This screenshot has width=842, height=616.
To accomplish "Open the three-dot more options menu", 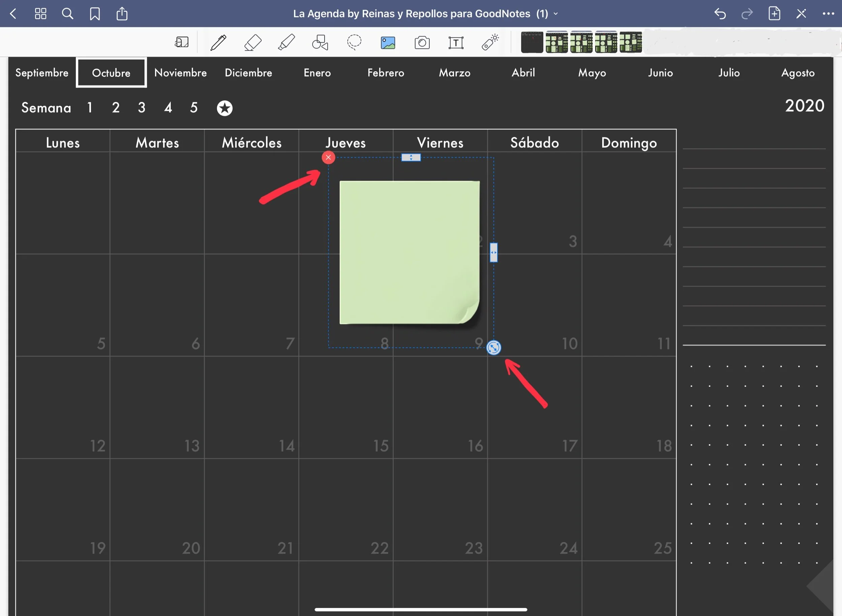I will coord(828,14).
